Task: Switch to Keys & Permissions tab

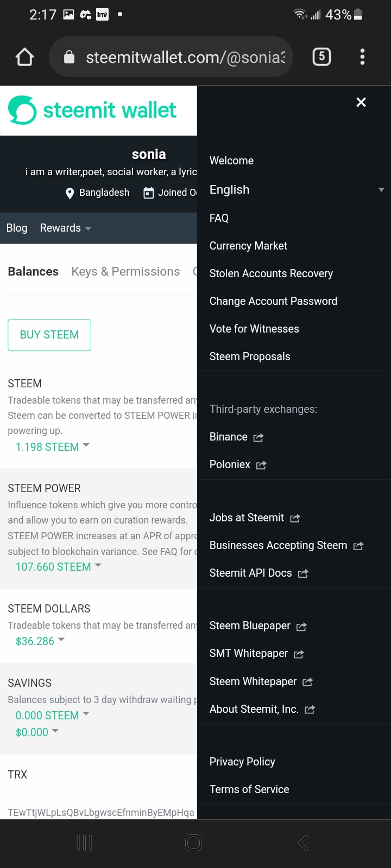Action: [125, 272]
